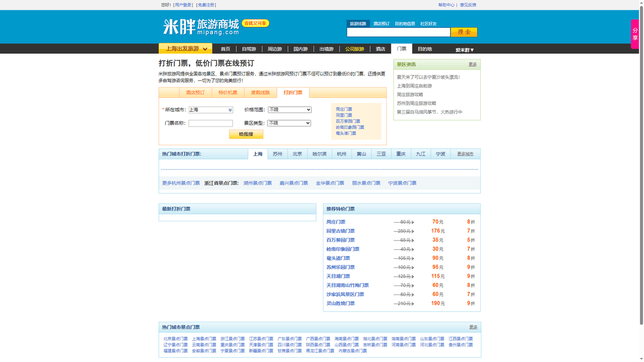Open the 价格范围 dropdown

coord(290,109)
